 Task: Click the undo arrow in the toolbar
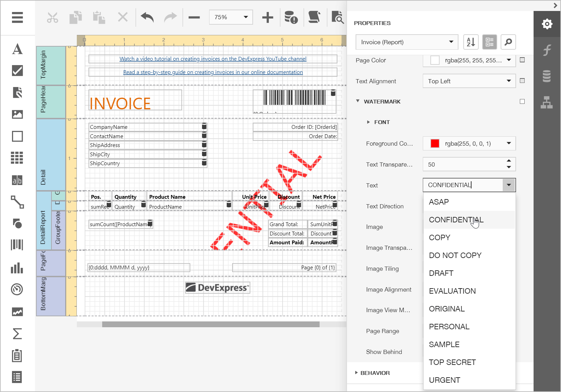[x=147, y=17]
